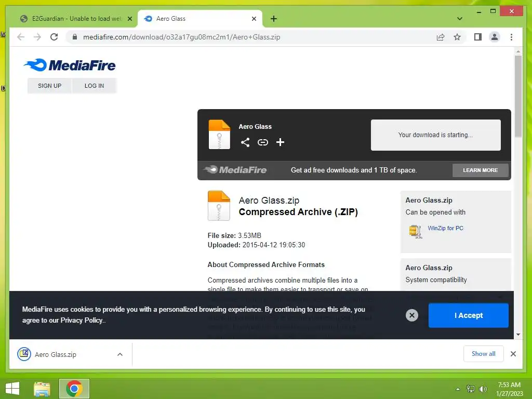Click the scrollbar down arrow
532x399 pixels.
click(x=518, y=335)
